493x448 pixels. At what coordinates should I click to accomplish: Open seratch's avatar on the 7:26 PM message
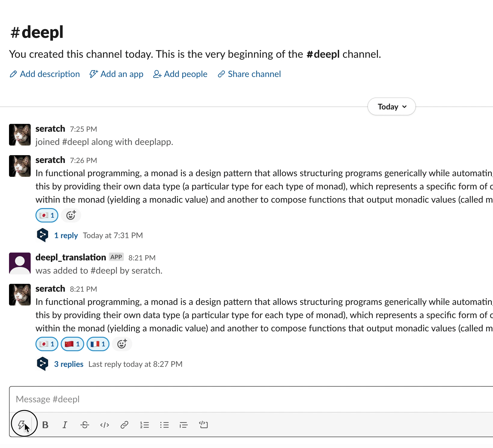(x=20, y=166)
